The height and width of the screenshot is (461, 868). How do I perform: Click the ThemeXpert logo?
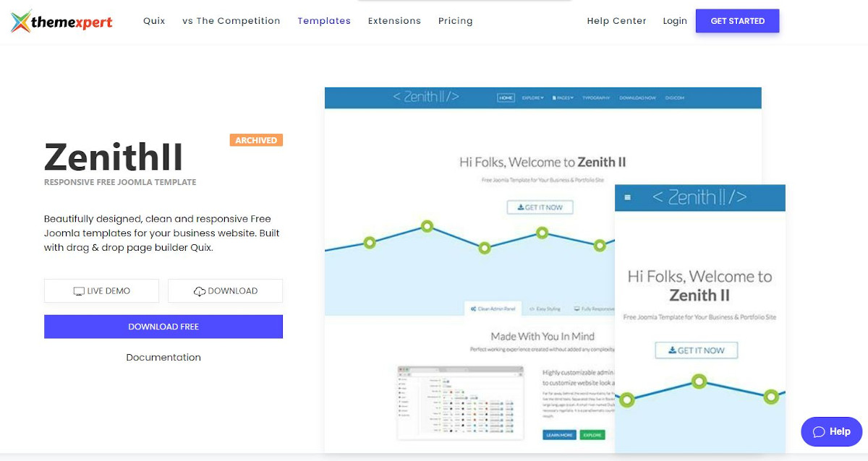tap(61, 22)
